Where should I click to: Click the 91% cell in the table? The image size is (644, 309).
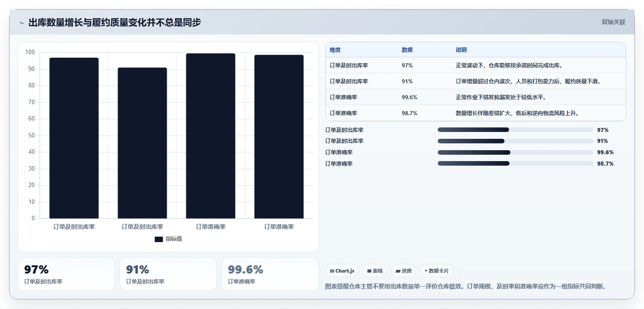(x=407, y=81)
